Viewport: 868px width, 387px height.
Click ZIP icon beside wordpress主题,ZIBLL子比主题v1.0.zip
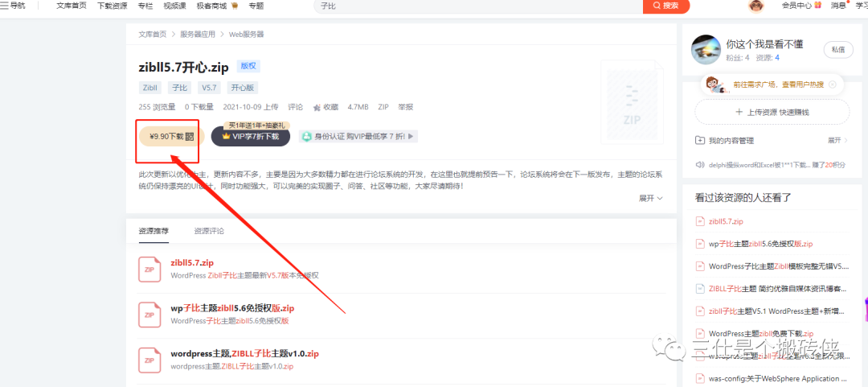[149, 360]
